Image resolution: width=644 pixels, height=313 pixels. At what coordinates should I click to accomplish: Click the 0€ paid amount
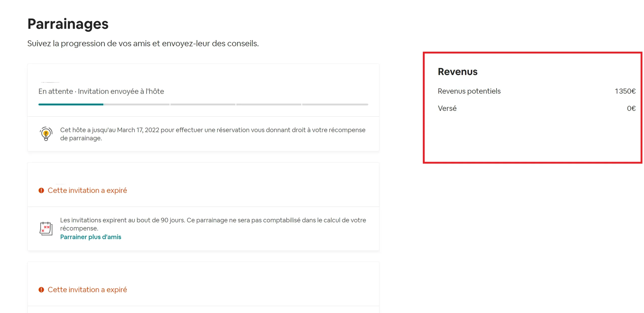[631, 109]
